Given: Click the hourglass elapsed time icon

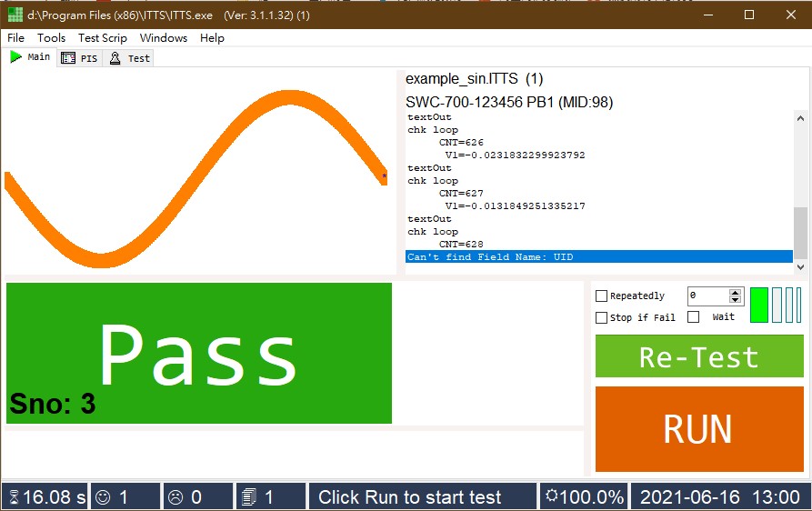Looking at the screenshot, I should pyautogui.click(x=14, y=497).
